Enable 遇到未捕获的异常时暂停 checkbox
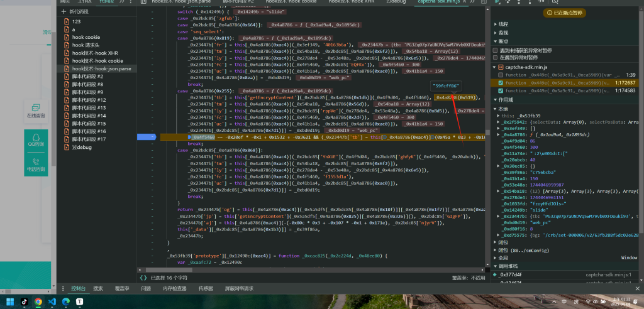644x309 pixels. 494,50
